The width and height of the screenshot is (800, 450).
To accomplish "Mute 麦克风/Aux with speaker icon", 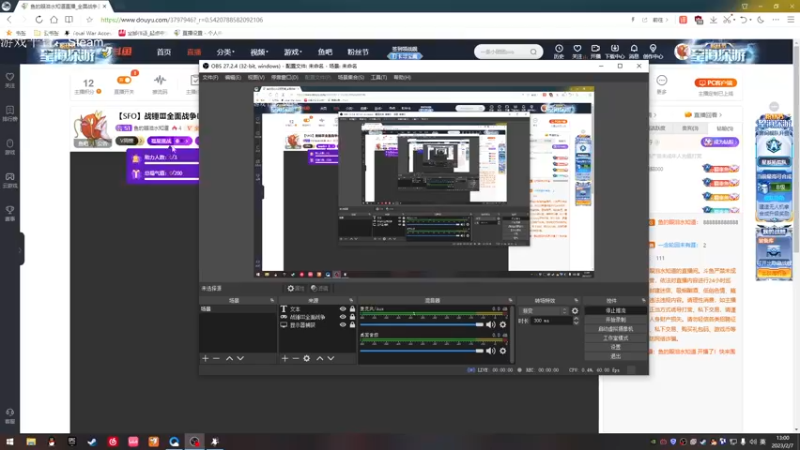I will [491, 324].
